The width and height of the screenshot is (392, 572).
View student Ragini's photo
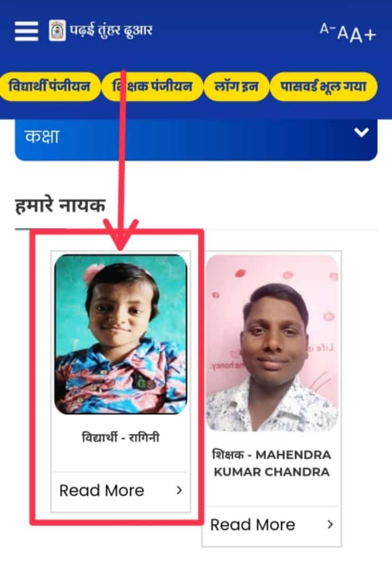121,334
